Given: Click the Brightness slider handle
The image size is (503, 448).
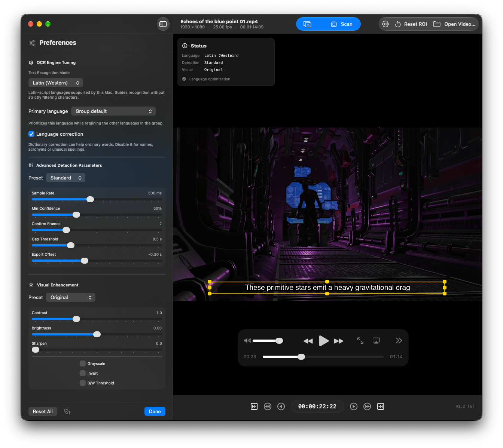Looking at the screenshot, I should point(97,334).
